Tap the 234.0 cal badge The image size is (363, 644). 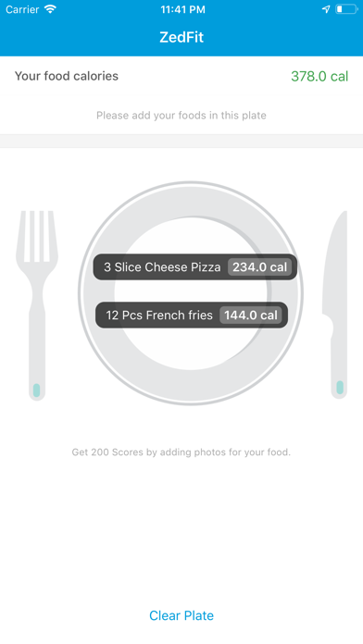click(x=260, y=267)
